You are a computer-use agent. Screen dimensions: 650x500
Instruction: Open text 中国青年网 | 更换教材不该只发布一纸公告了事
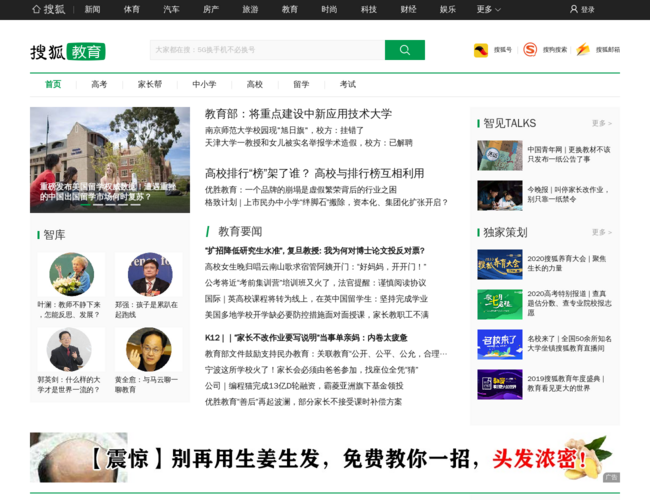click(x=569, y=154)
